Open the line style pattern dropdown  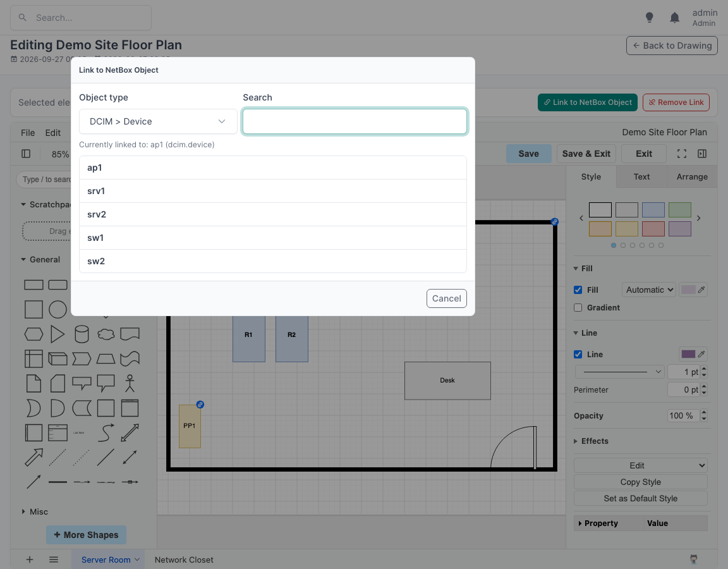pyautogui.click(x=620, y=372)
